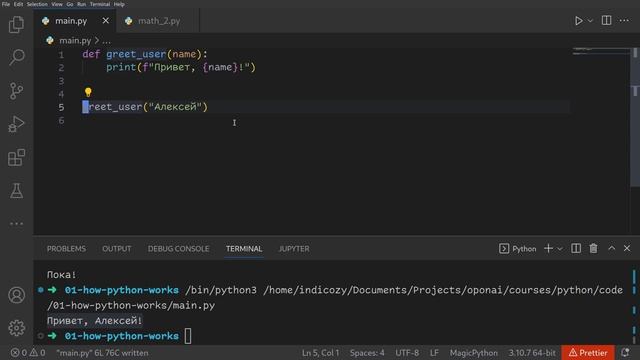Image resolution: width=640 pixels, height=360 pixels.
Task: Select the TERMINAL panel tab
Action: (244, 249)
